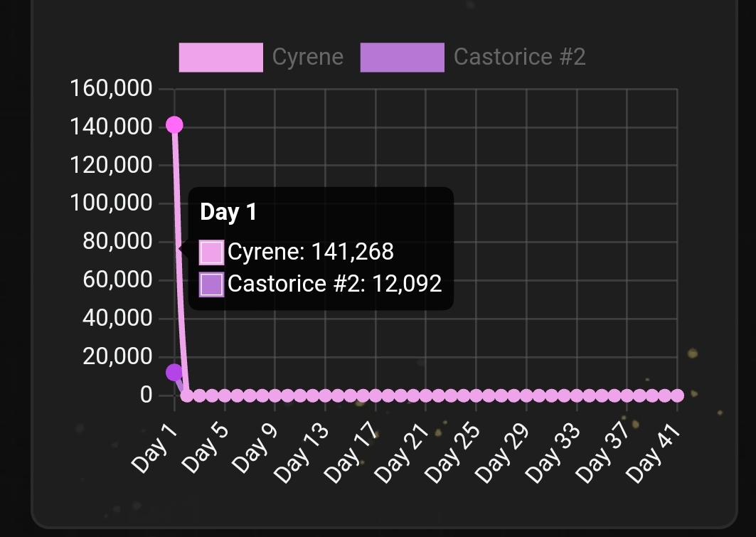Select the last data point at Day 41
Image resolution: width=756 pixels, height=537 pixels.
coord(677,395)
